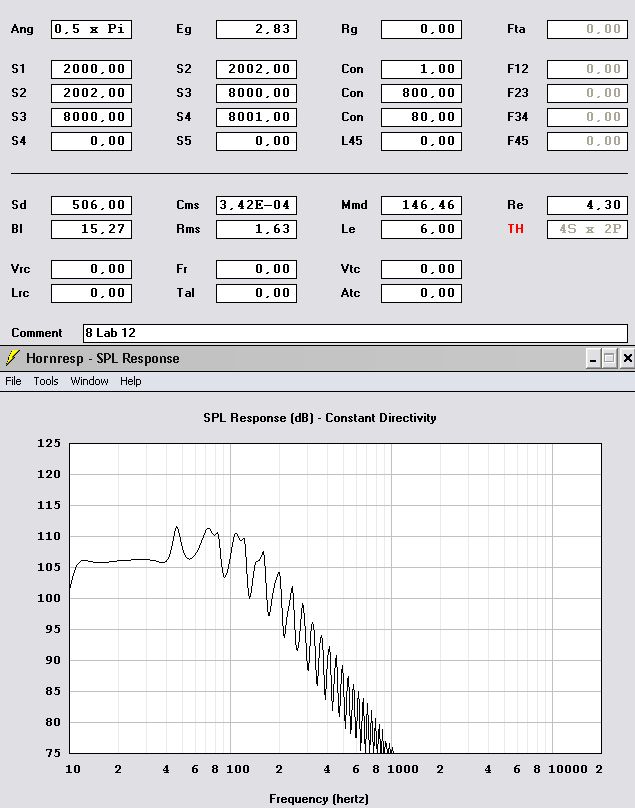Viewport: 635px width, 808px height.
Task: Click the 125 value on the dB axis
Action: (x=49, y=443)
